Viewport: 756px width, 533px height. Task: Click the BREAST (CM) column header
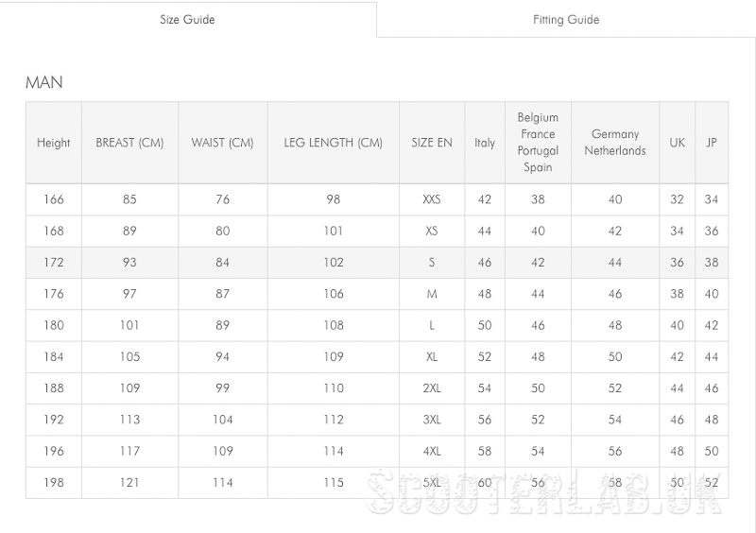[x=129, y=143]
